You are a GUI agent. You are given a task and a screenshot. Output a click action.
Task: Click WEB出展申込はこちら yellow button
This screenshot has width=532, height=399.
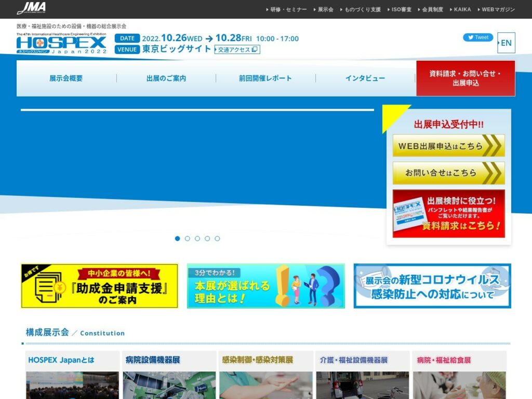448,145
